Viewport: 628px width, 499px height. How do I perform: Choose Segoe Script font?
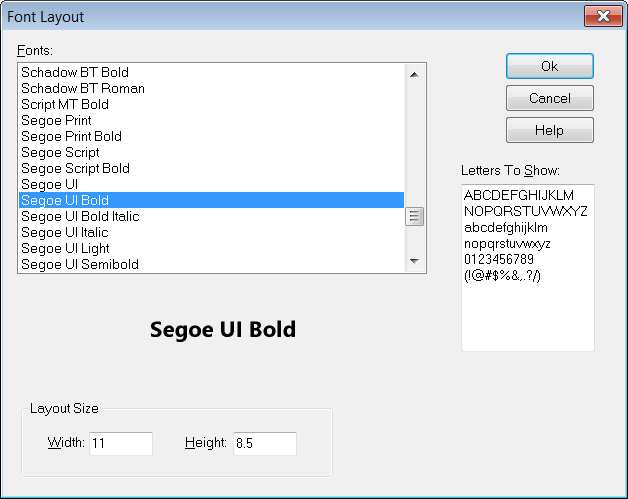[60, 152]
